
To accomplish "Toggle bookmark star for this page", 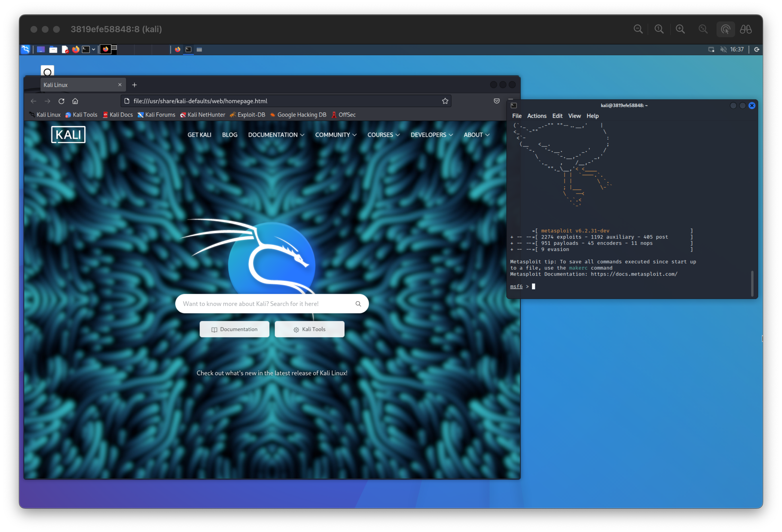I will tap(445, 101).
